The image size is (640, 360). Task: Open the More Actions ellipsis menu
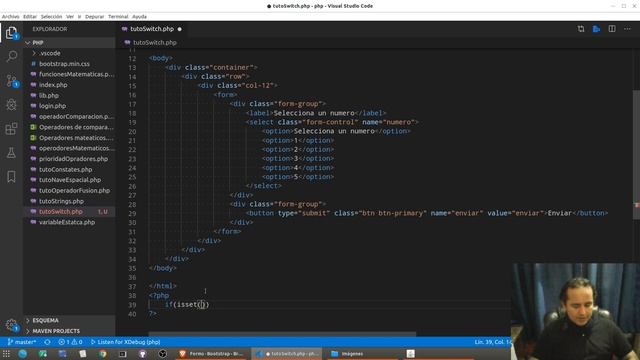point(627,29)
